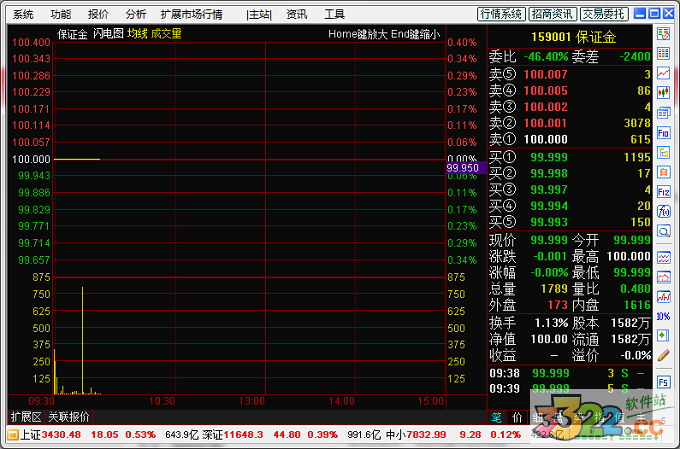Click the 行情系统 button
This screenshot has width=680, height=449.
tap(501, 14)
